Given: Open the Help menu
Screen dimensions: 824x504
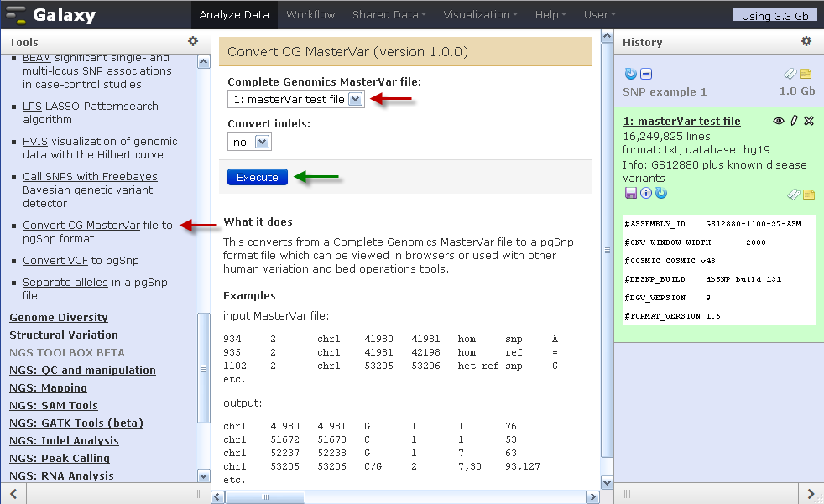Looking at the screenshot, I should point(550,15).
